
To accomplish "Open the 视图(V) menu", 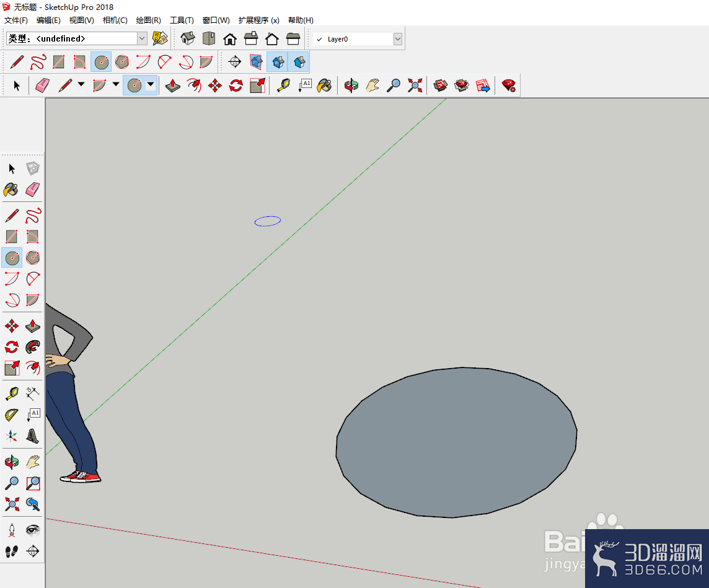I will (81, 20).
